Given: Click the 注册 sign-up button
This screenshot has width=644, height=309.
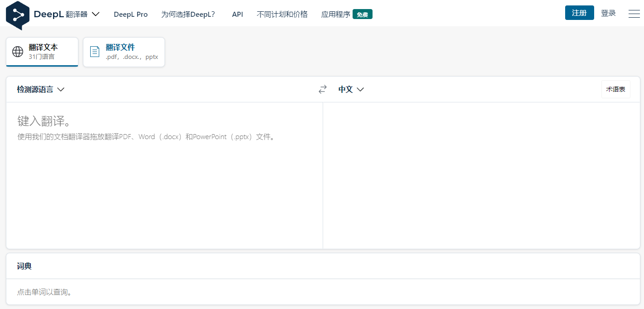Looking at the screenshot, I should pos(579,13).
